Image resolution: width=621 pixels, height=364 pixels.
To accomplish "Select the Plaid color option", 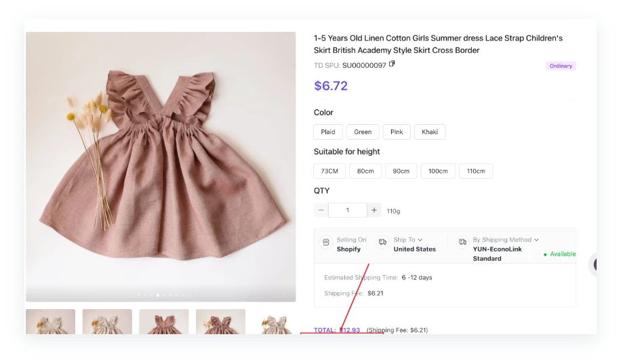I will click(x=328, y=132).
